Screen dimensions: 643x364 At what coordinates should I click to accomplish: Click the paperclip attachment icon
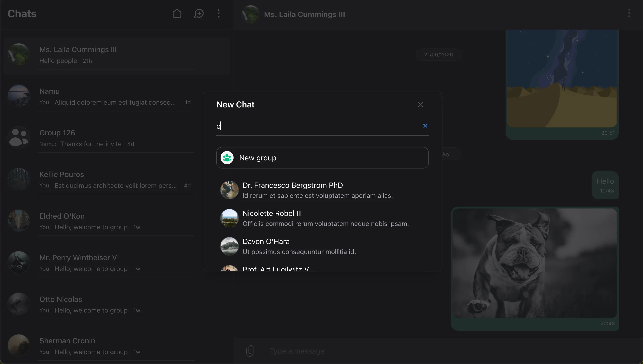click(x=250, y=351)
